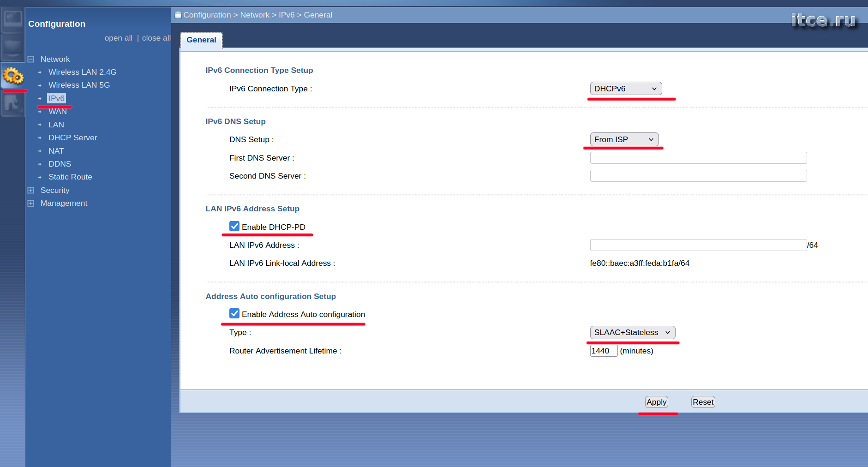Open the Static Route menu item

coord(71,177)
